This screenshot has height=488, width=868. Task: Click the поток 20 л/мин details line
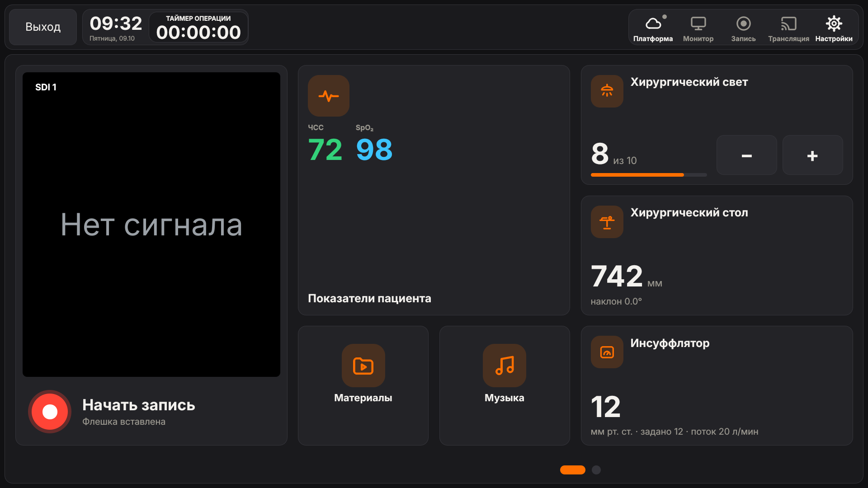pyautogui.click(x=675, y=432)
